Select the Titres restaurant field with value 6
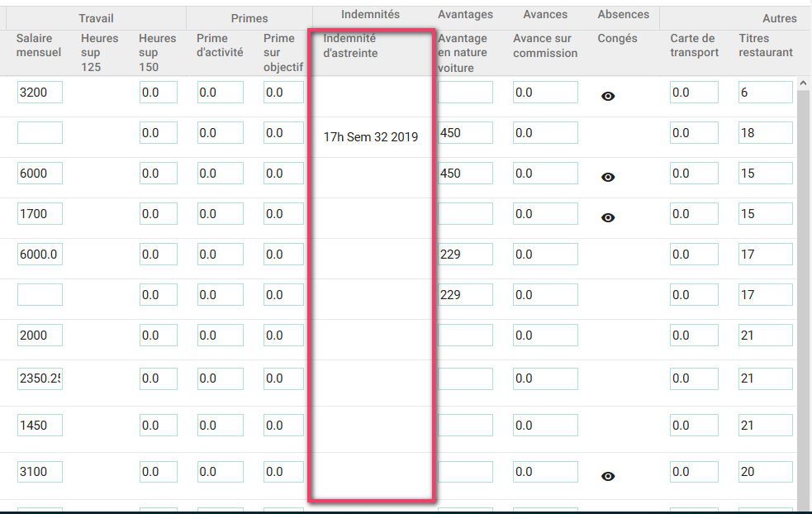Screen dimensions: 812x514 pyautogui.click(x=765, y=93)
